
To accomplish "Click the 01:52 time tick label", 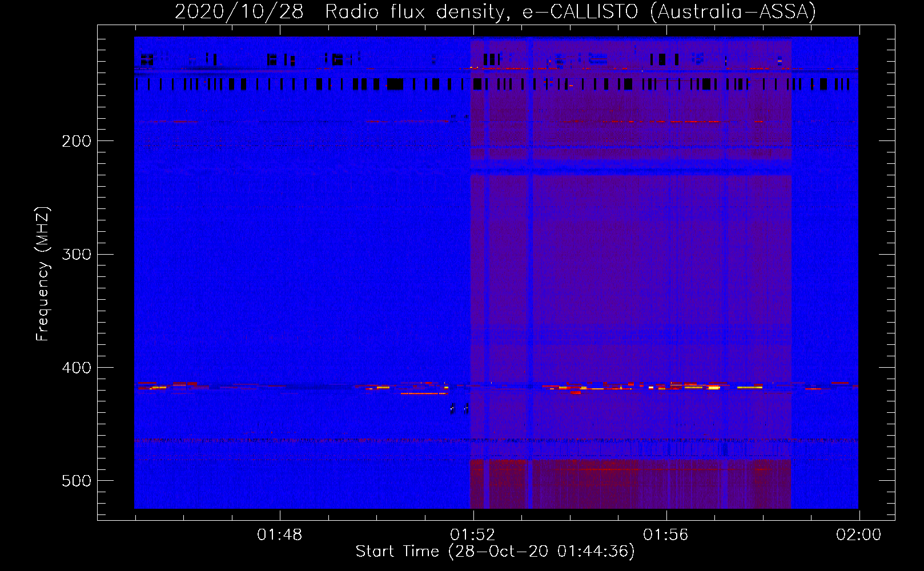I will pyautogui.click(x=472, y=535).
